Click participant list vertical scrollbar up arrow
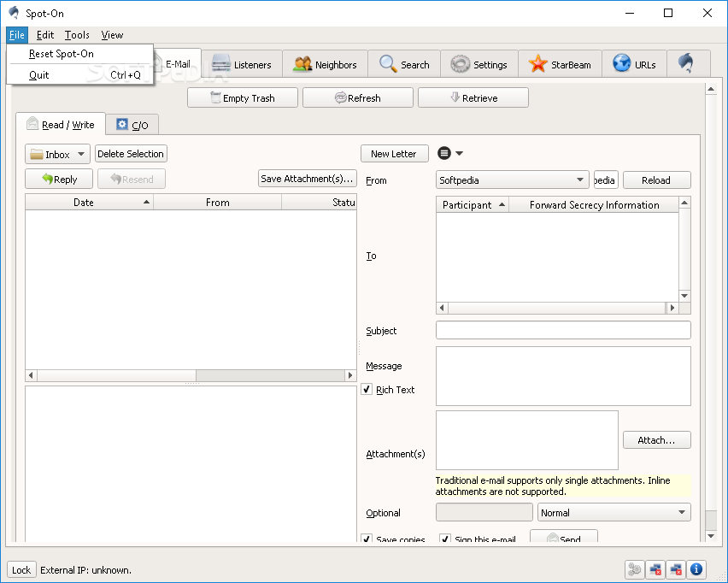Viewport: 728px width, 583px height. (x=684, y=203)
